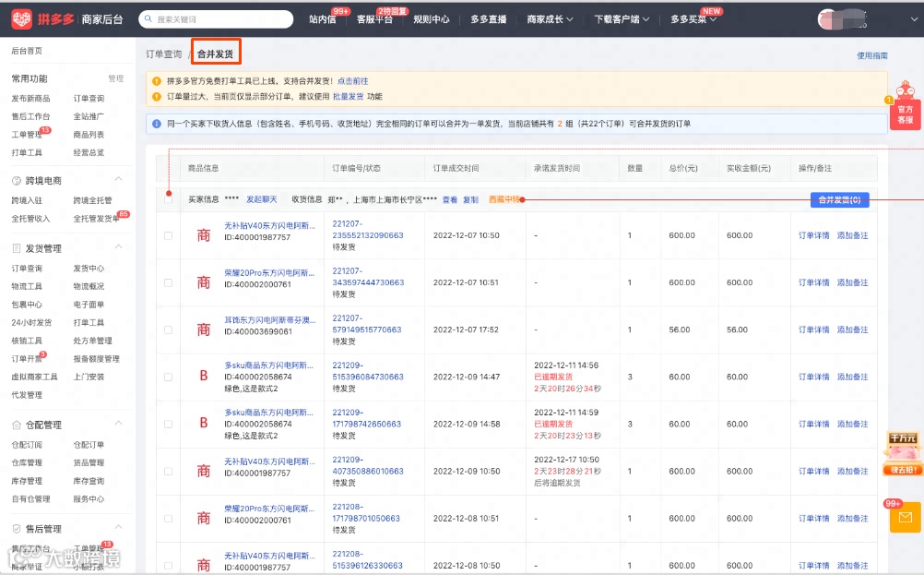Click the 商 product icon for order 221207-235552132090663

click(203, 235)
